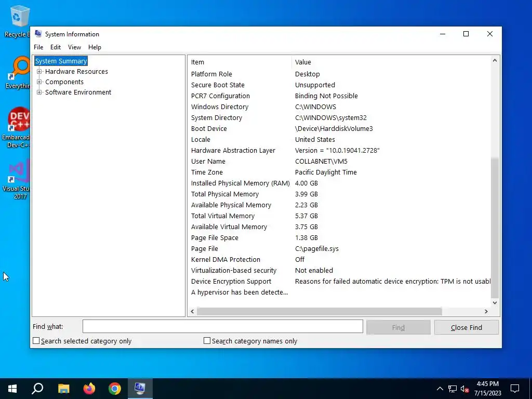The height and width of the screenshot is (399, 532).
Task: Select the User Name row
Action: [x=339, y=161]
